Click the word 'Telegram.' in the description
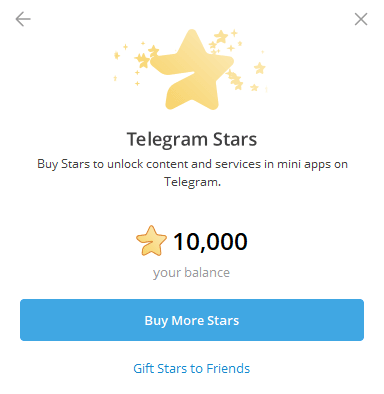The height and width of the screenshot is (394, 384). tap(192, 182)
